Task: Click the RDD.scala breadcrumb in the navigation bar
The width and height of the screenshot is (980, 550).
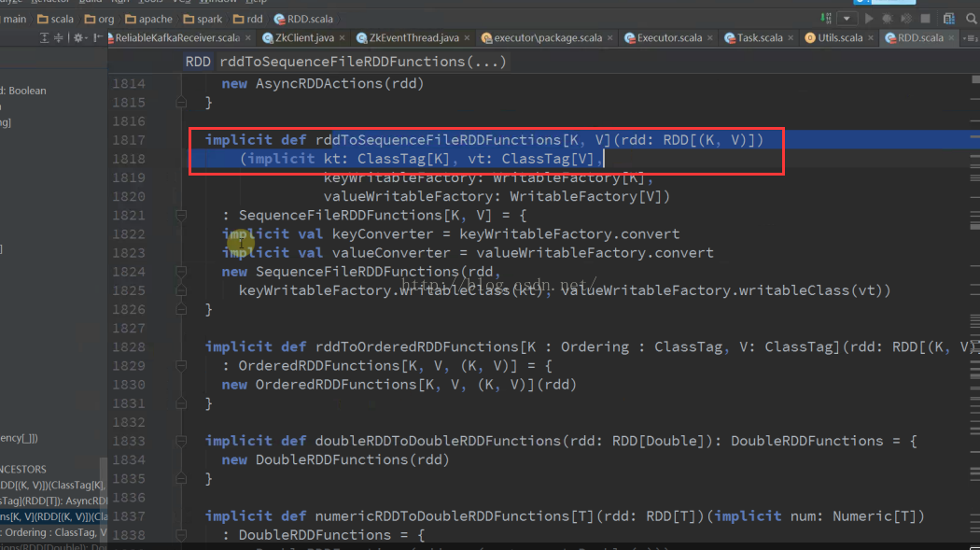Action: 303,19
